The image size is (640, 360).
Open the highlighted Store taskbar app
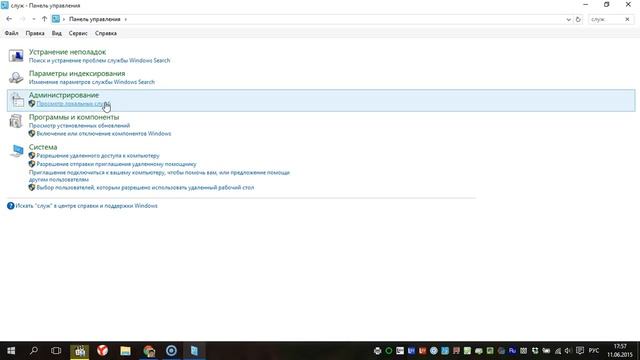click(x=80, y=351)
